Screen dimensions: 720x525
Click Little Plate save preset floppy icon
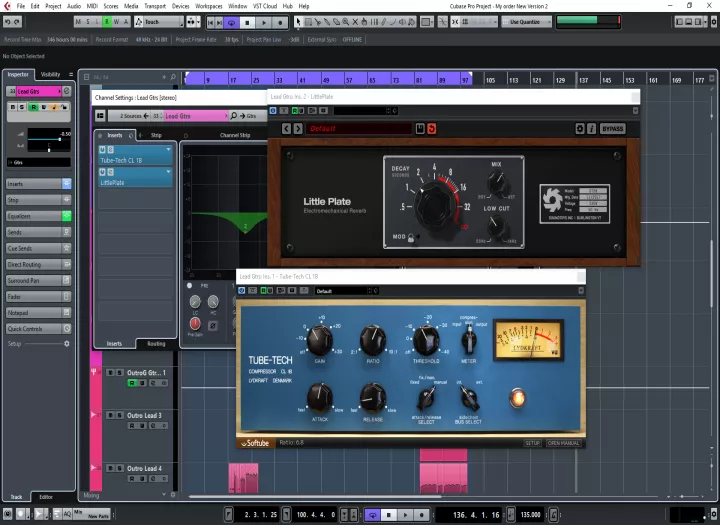[420, 129]
